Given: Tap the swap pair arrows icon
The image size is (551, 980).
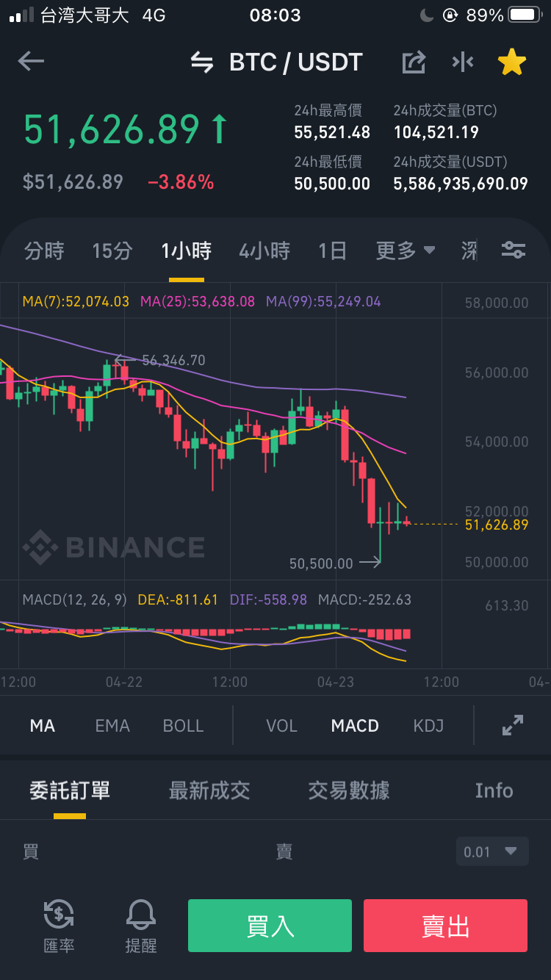Looking at the screenshot, I should (x=202, y=62).
